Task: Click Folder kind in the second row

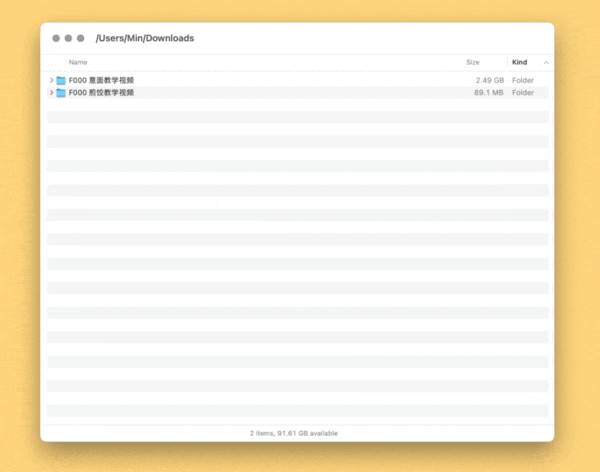Action: click(522, 93)
